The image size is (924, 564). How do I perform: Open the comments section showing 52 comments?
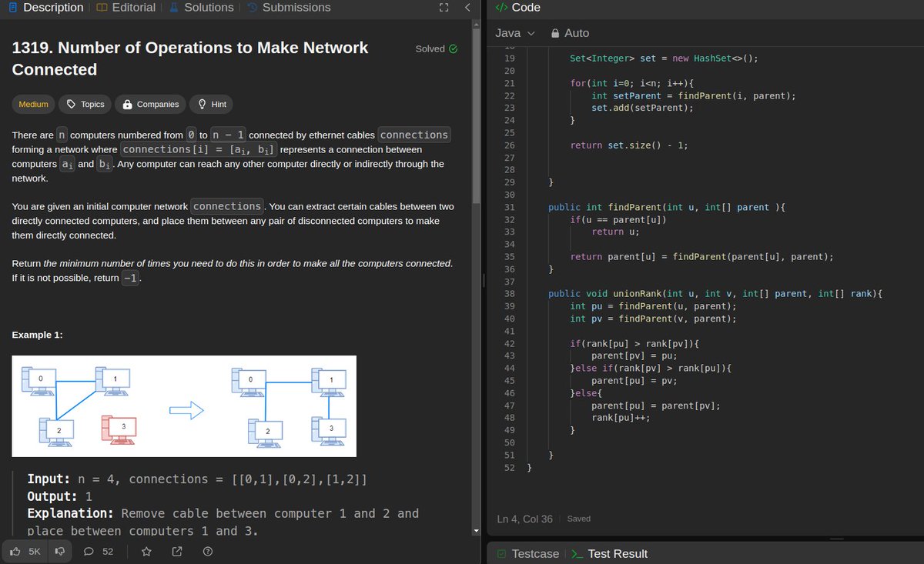pyautogui.click(x=92, y=551)
